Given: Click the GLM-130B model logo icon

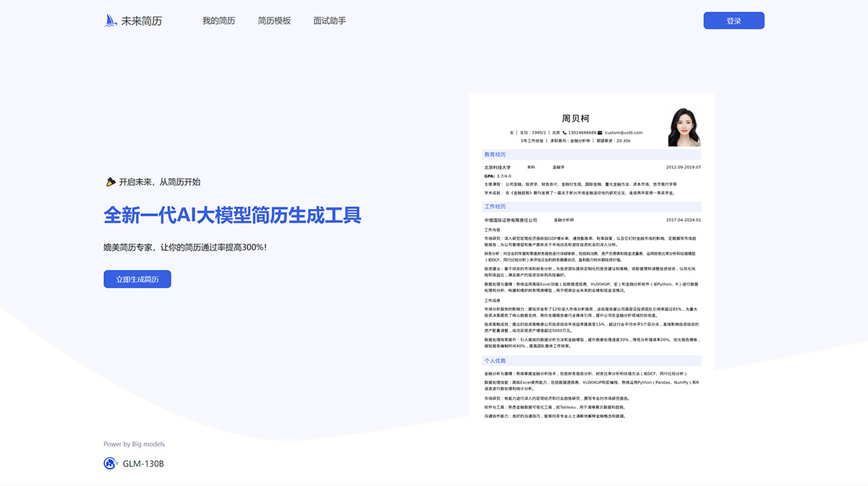Looking at the screenshot, I should point(110,463).
